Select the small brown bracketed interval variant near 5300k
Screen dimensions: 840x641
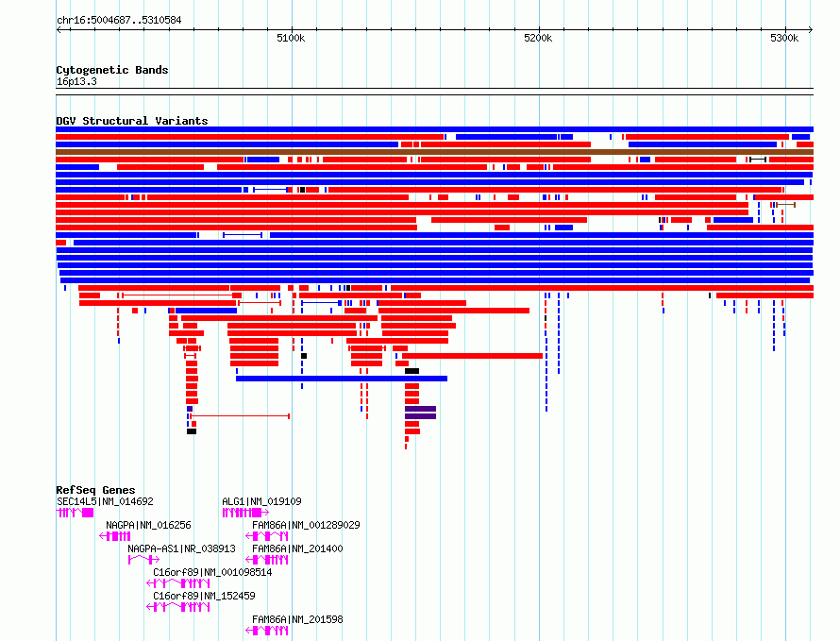tap(786, 205)
